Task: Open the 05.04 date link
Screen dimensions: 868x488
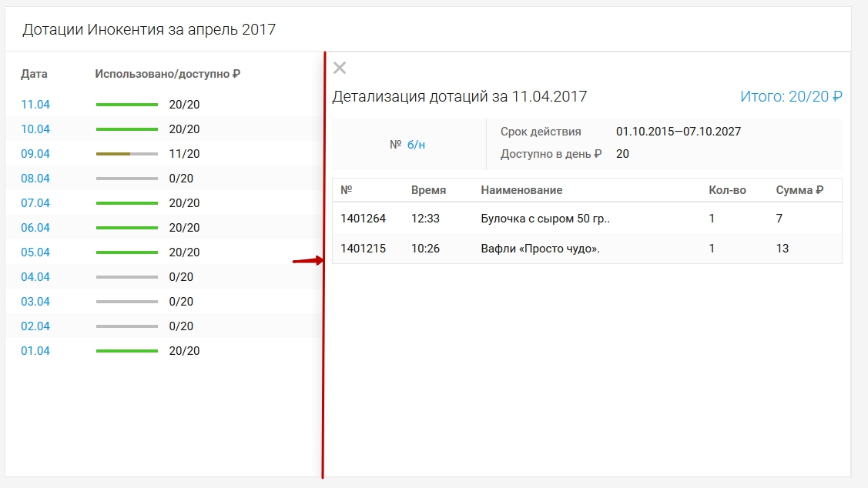Action: [35, 252]
